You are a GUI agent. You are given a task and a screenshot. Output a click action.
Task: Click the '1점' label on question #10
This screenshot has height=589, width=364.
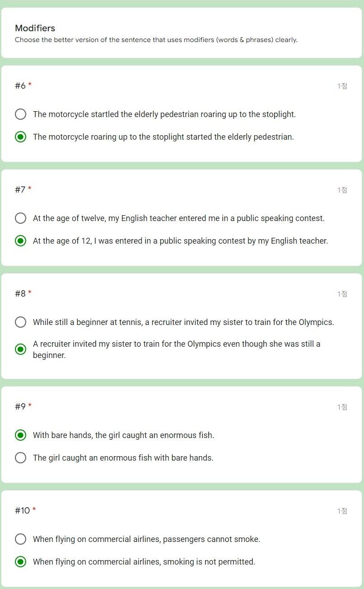click(x=342, y=511)
